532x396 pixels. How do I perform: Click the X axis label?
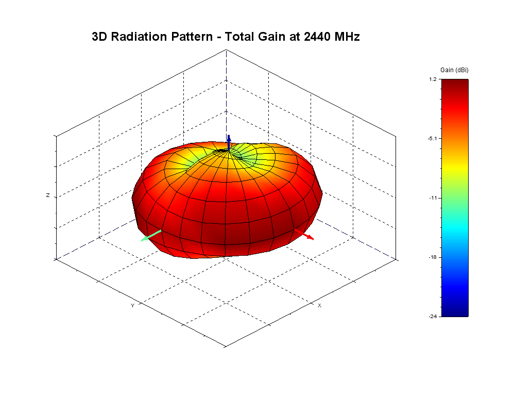pos(319,305)
